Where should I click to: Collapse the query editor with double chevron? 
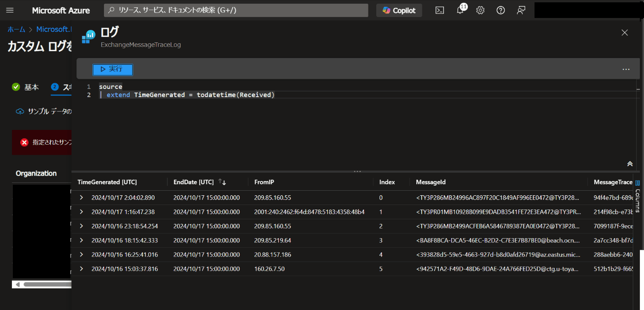(x=630, y=164)
